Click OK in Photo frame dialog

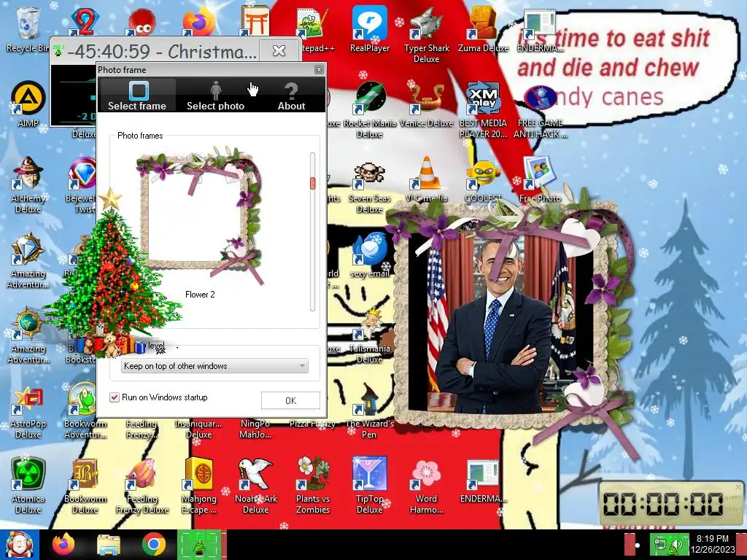(290, 400)
